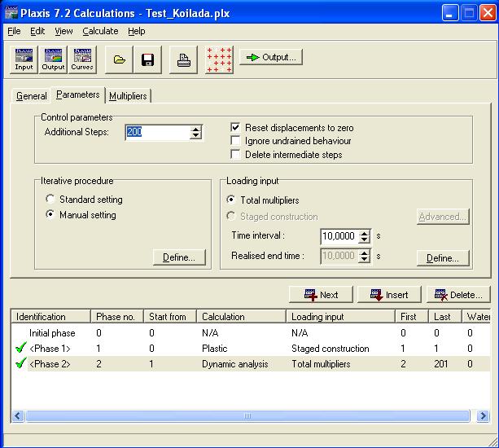Click the Dynamic analysis cell
Image resolution: width=499 pixels, height=448 pixels.
click(235, 364)
